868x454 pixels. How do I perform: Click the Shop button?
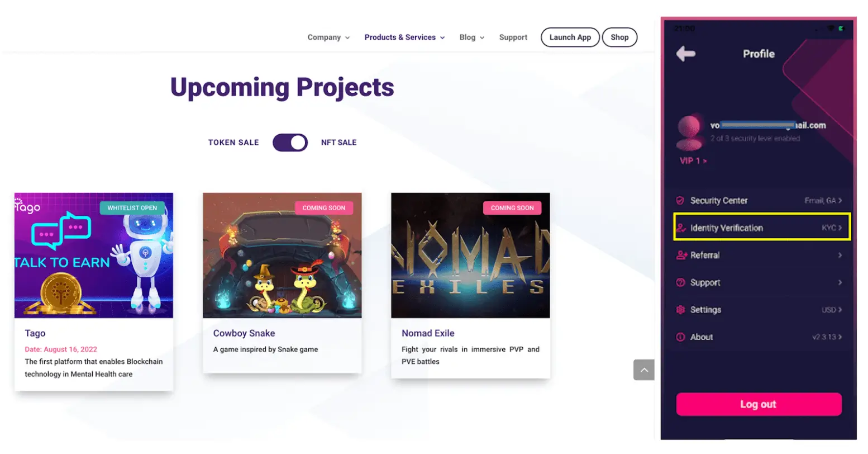619,37
